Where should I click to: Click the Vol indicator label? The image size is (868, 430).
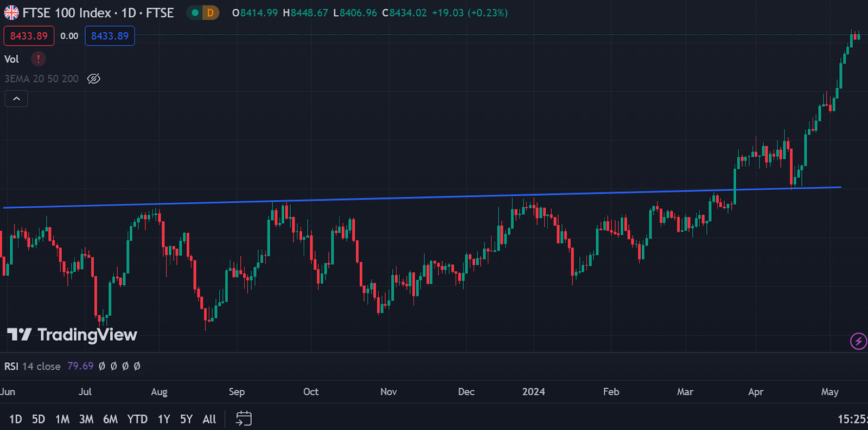coord(11,59)
